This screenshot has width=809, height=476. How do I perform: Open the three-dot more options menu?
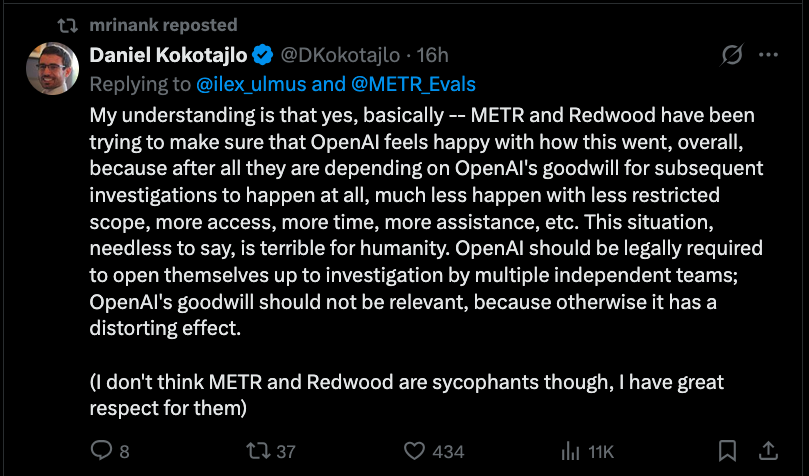click(768, 55)
